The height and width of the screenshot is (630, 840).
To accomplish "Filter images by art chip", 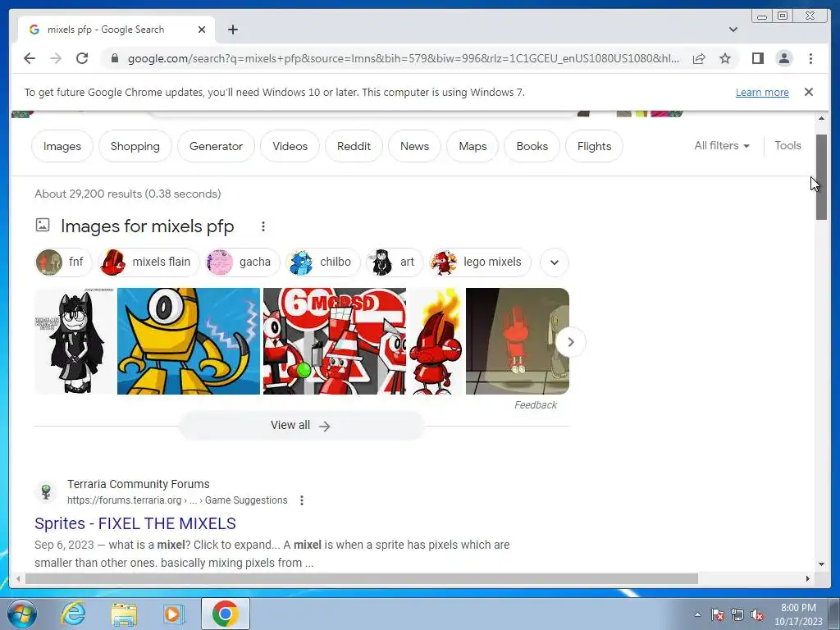I will coord(394,262).
